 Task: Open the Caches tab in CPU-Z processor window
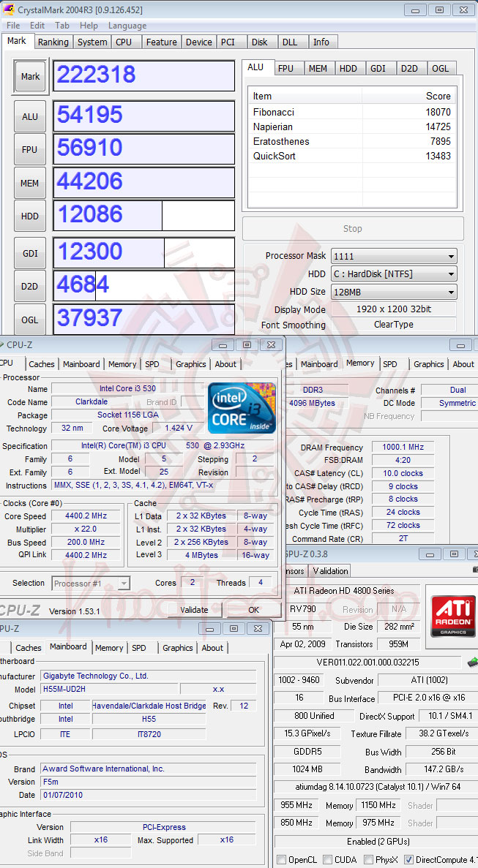tap(42, 364)
